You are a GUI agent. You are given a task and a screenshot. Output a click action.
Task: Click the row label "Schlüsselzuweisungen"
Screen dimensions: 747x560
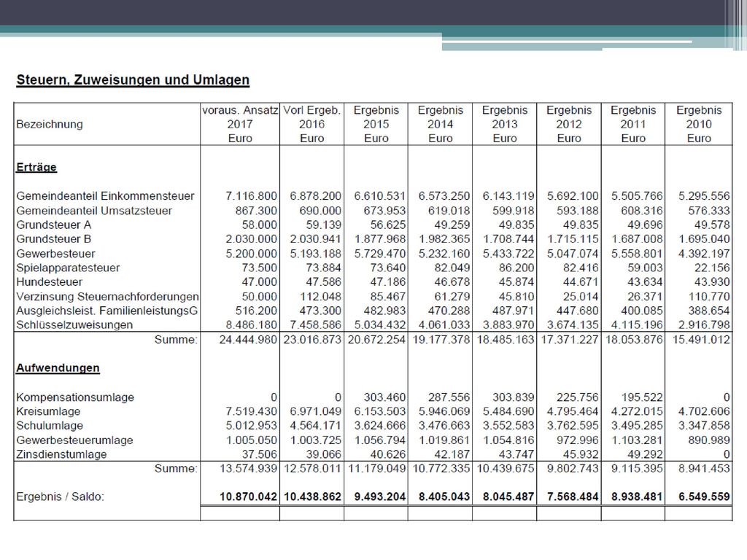[x=74, y=324]
